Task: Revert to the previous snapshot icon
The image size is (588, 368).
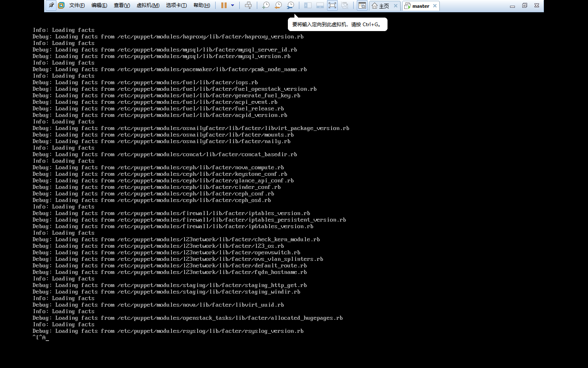Action: tap(278, 5)
